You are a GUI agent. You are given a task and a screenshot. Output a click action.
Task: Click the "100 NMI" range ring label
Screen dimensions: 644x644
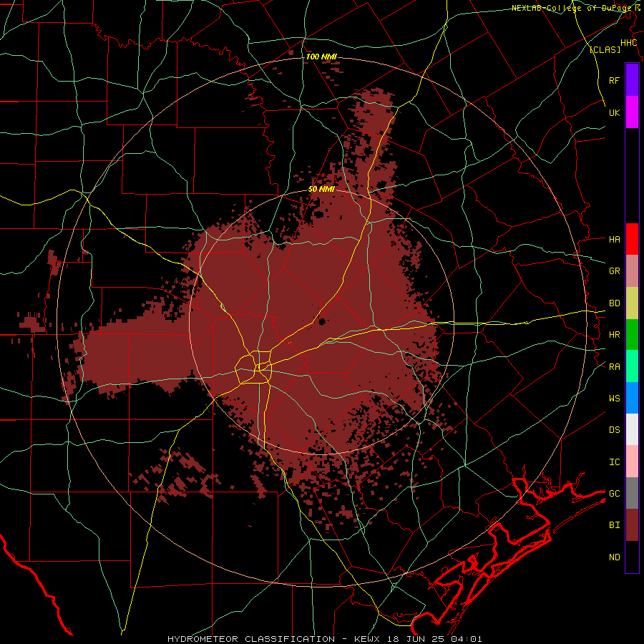tap(321, 57)
